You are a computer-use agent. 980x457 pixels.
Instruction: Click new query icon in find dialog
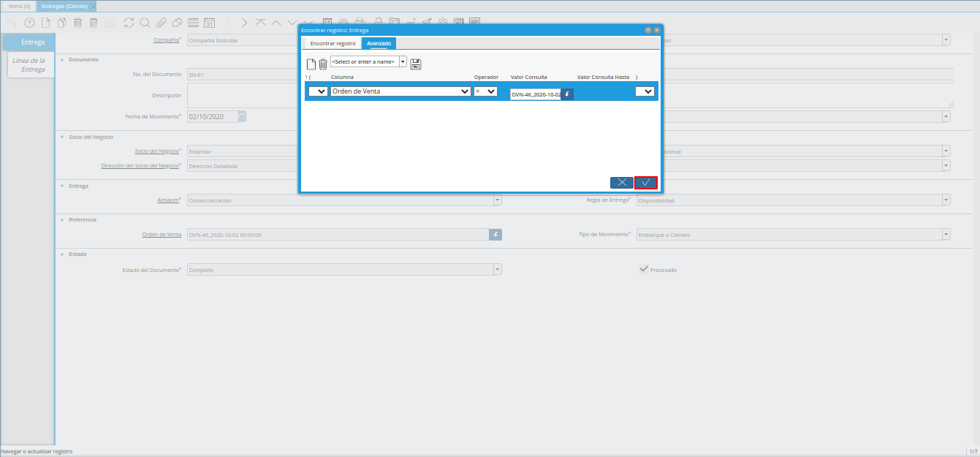[x=311, y=64]
